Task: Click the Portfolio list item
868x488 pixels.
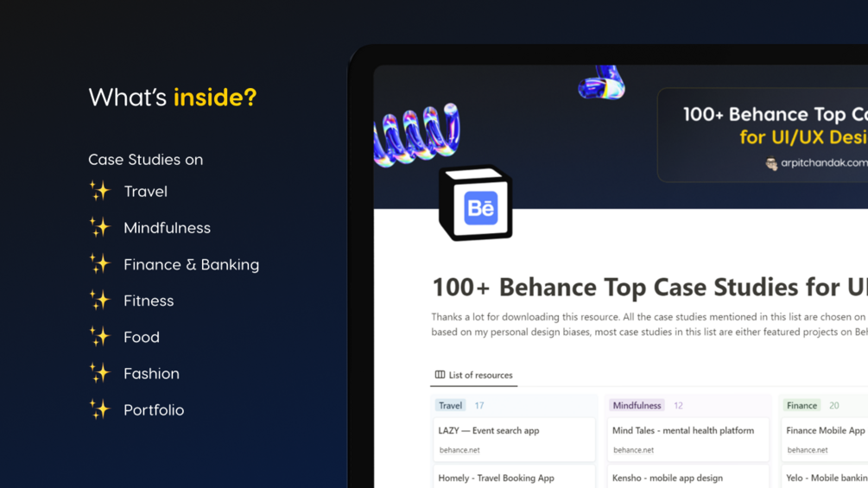Action: (x=154, y=410)
